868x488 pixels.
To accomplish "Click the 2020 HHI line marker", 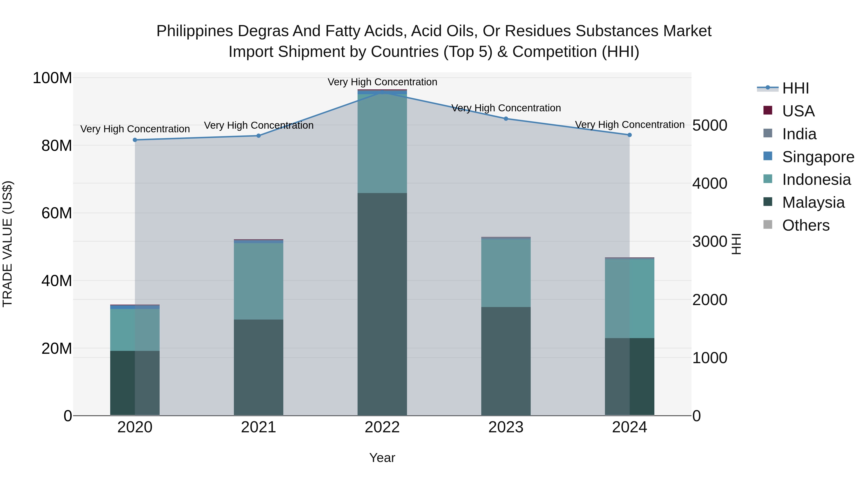I will (x=135, y=140).
